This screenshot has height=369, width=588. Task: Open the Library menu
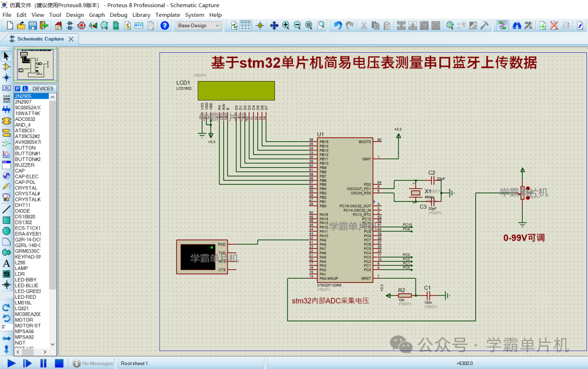[x=142, y=15]
